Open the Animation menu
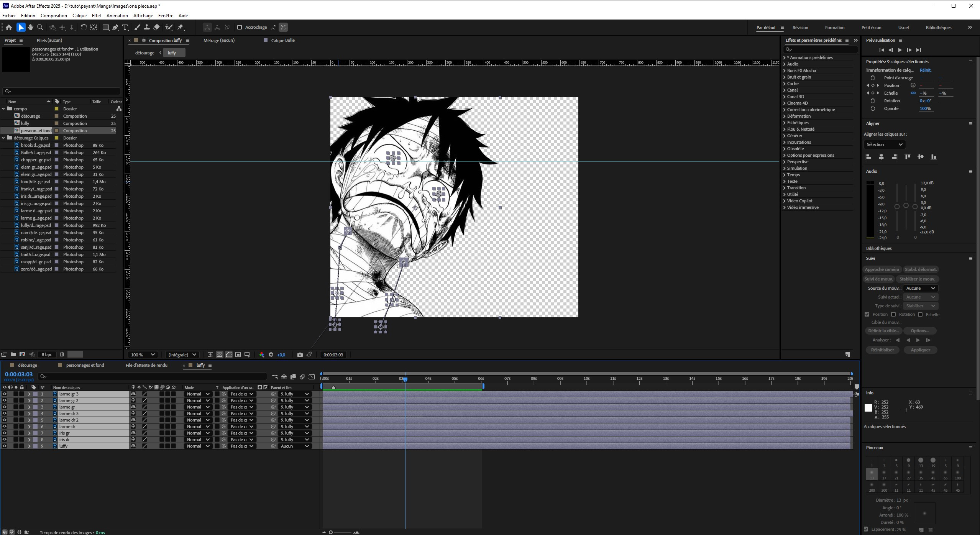This screenshot has width=980, height=535. point(117,16)
